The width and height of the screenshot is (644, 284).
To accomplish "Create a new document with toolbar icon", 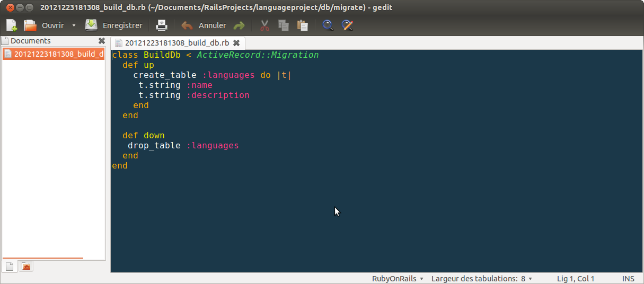I will [12, 25].
